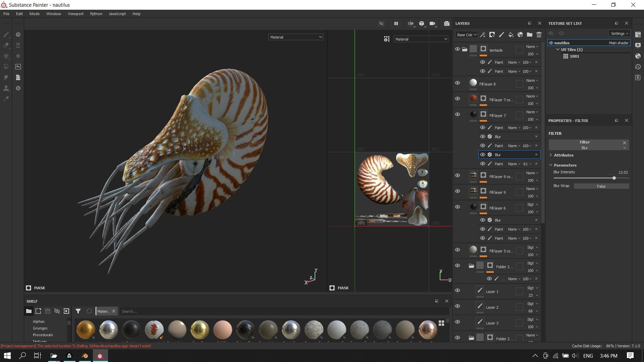Open the File menu
Viewport: 644px width, 362px height.
coord(6,14)
